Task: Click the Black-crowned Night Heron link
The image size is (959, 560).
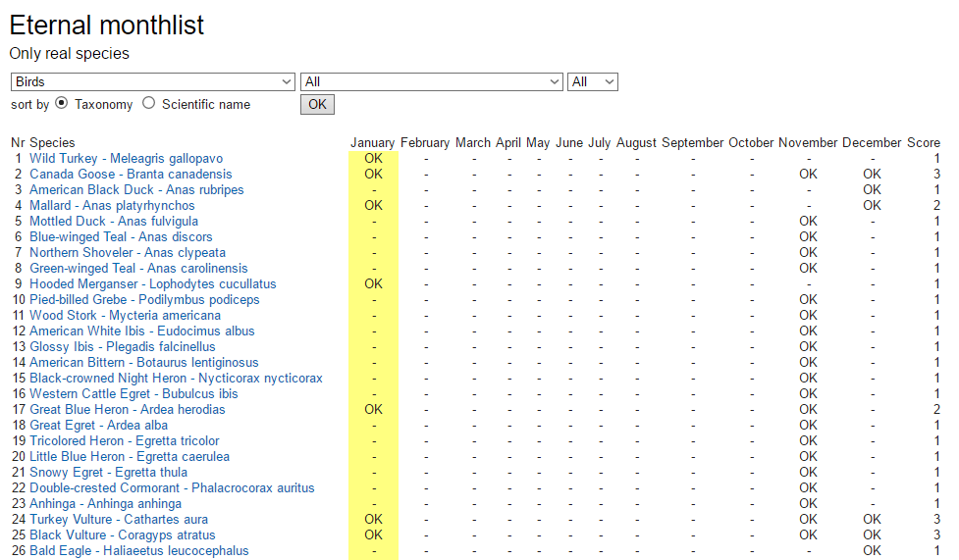Action: [x=176, y=378]
